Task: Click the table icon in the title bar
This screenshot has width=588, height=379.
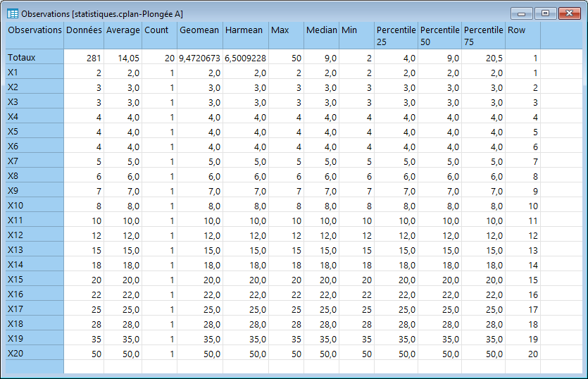Action: [13, 14]
